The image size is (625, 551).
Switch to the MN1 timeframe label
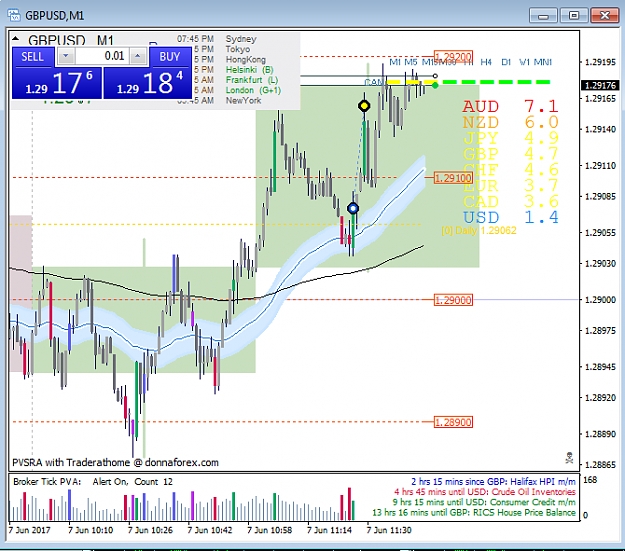(x=543, y=62)
